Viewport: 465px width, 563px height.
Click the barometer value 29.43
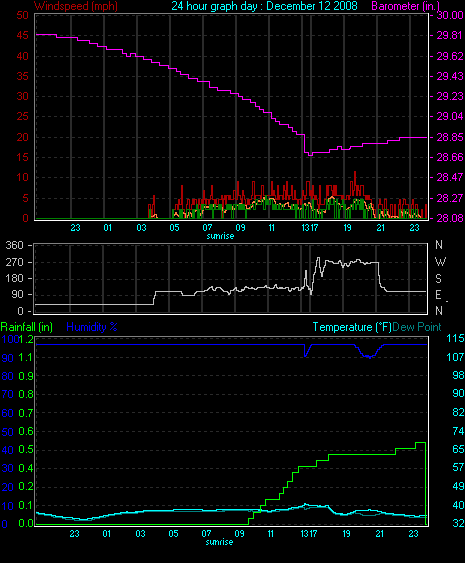pyautogui.click(x=450, y=76)
